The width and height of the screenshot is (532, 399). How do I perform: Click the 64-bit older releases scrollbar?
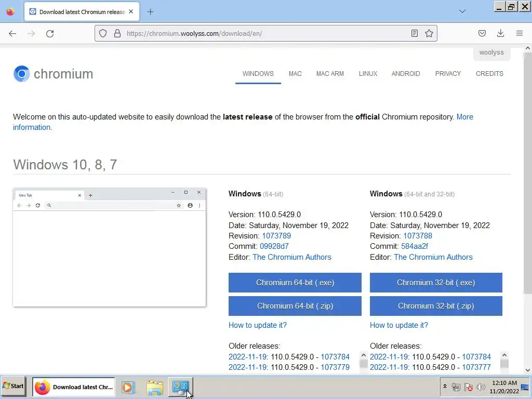[363, 363]
